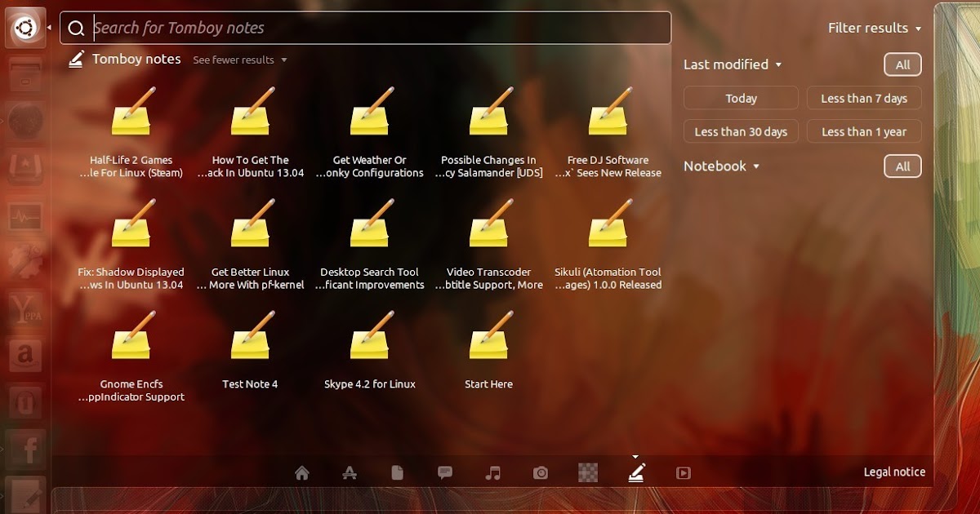Switch to the Video lens
The width and height of the screenshot is (980, 514).
pos(684,472)
